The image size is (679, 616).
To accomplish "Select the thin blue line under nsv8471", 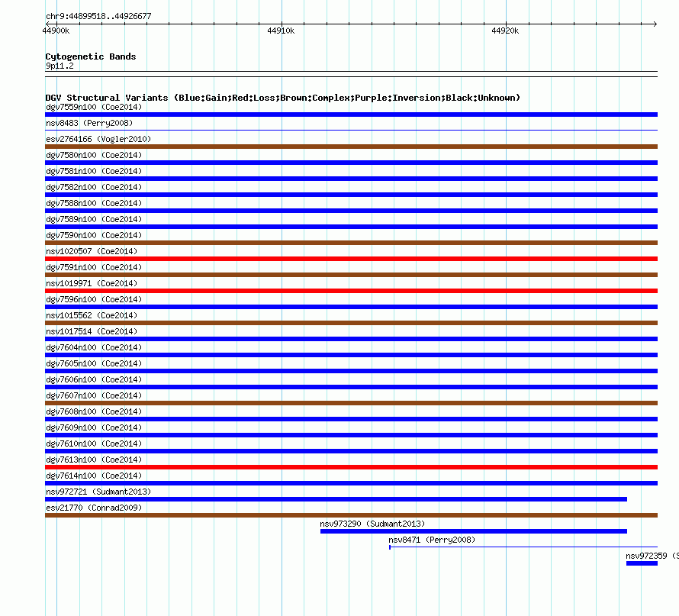I will click(523, 547).
